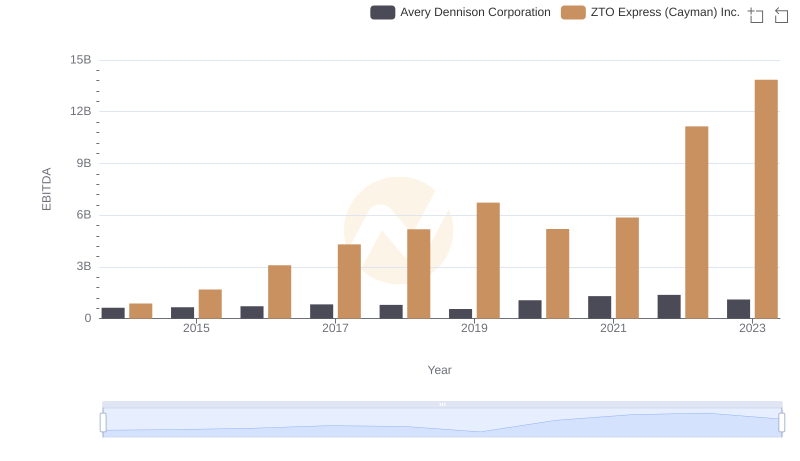Click the y-axis label 9B
Screen dimensions: 800x461
(x=84, y=163)
